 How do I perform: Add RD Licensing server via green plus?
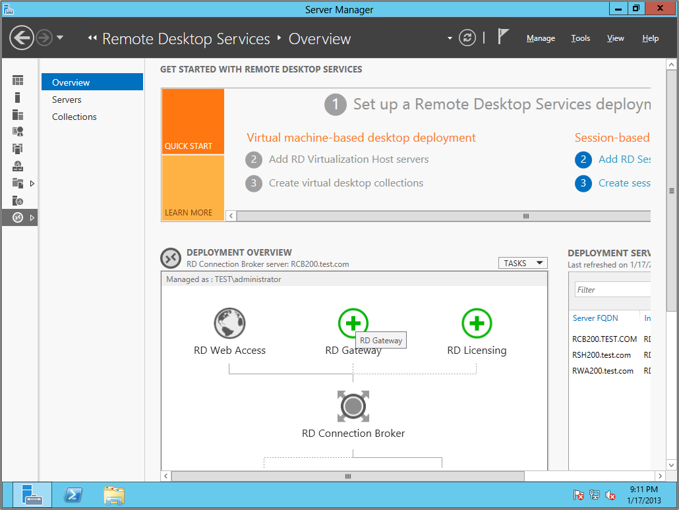point(476,323)
